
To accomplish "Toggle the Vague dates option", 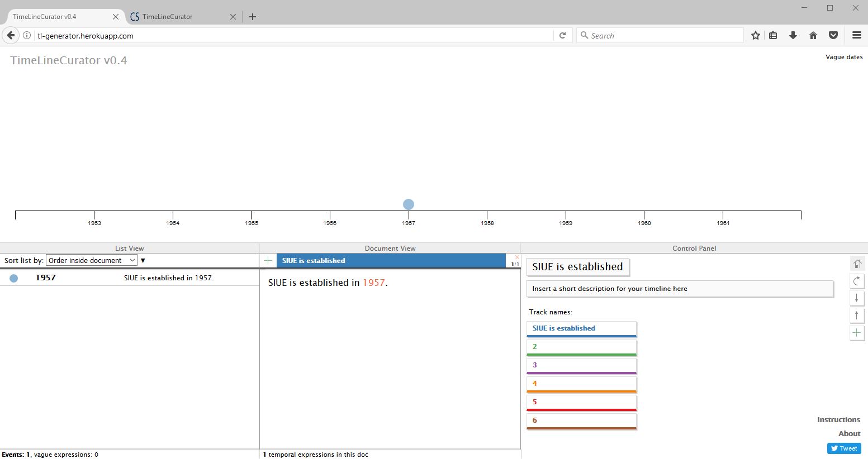I will click(843, 57).
